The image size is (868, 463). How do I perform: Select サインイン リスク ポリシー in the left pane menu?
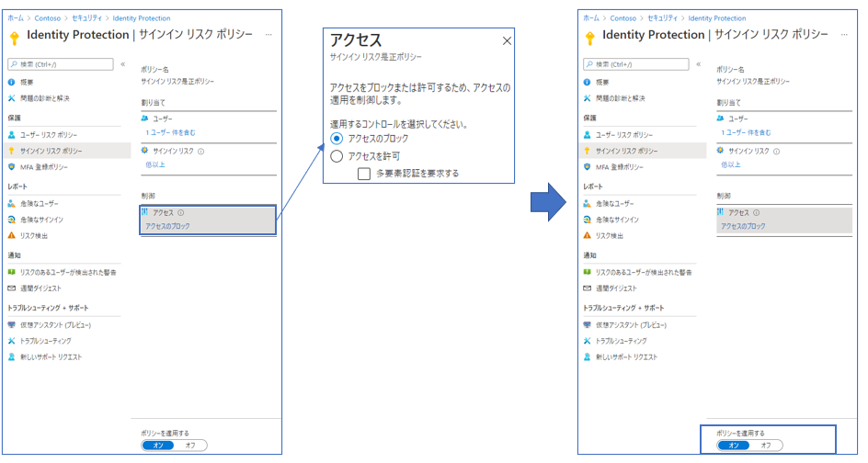click(67, 151)
